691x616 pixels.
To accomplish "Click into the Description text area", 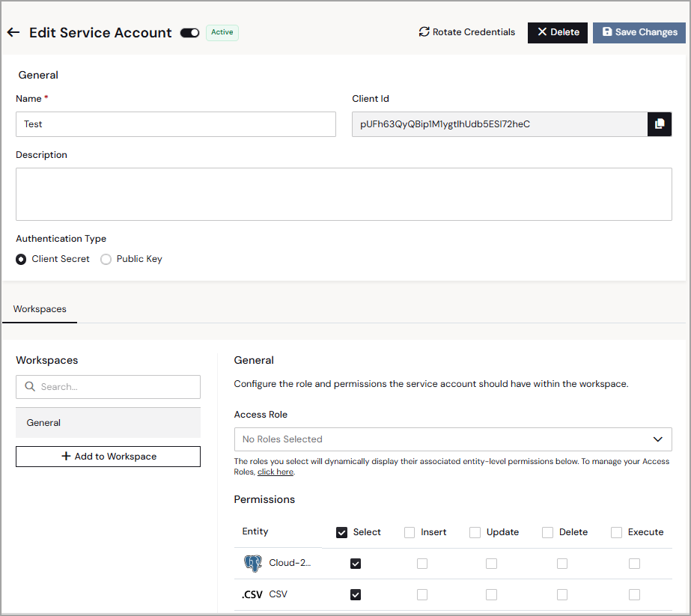I will click(x=344, y=195).
